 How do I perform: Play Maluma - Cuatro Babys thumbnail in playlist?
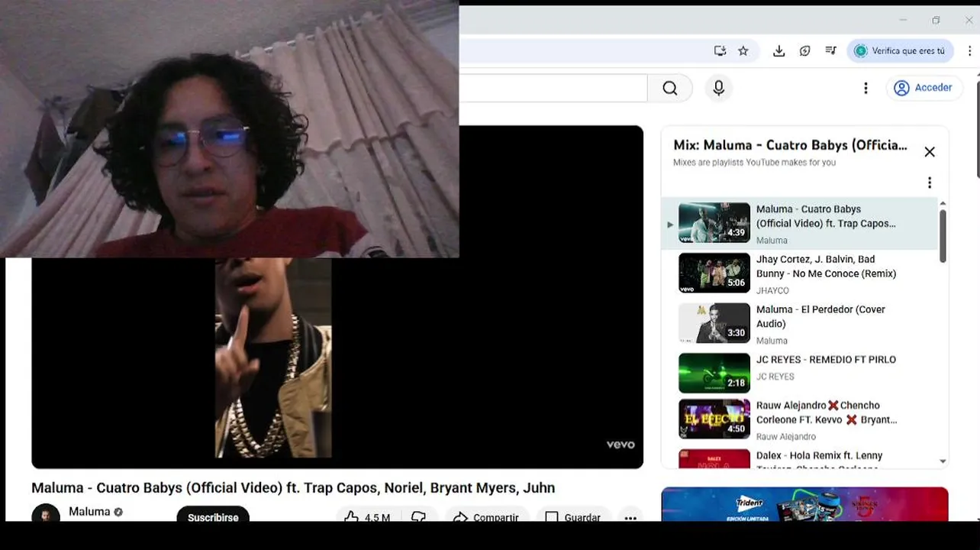(714, 222)
